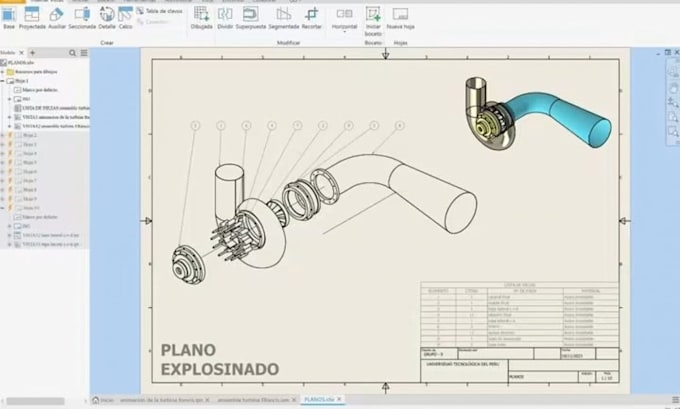The image size is (680, 409).
Task: Click the Segmentada slice tool
Action: tap(284, 18)
